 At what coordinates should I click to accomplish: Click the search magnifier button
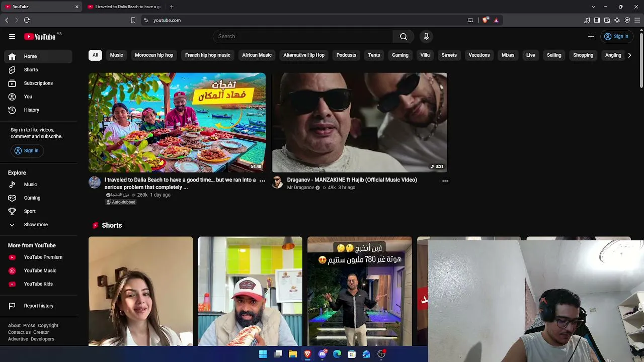click(x=404, y=36)
